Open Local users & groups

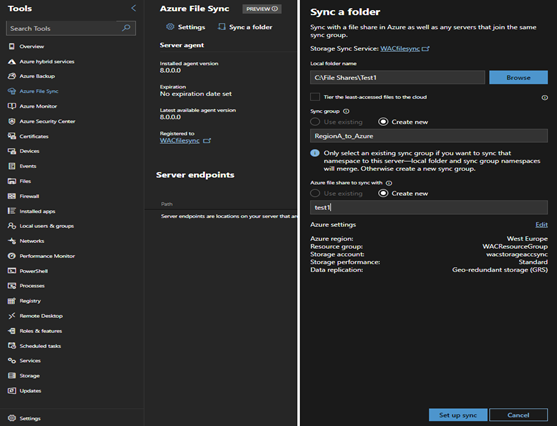tap(47, 226)
